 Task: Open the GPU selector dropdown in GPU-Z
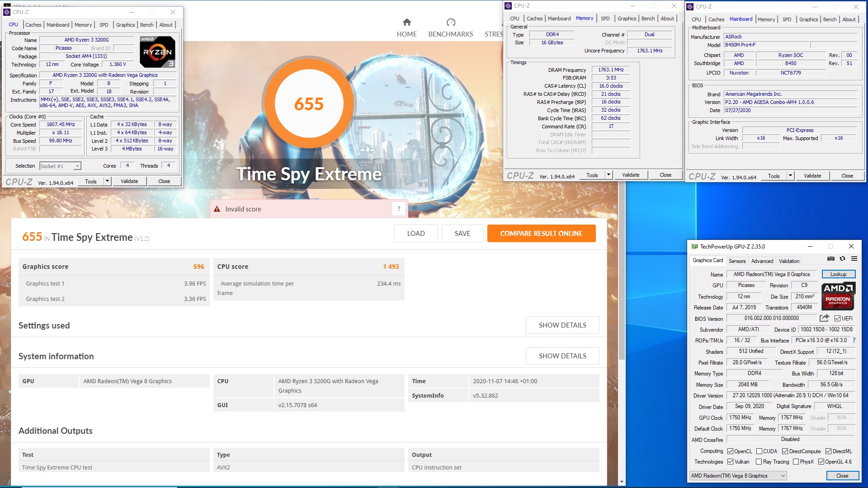[x=738, y=476]
